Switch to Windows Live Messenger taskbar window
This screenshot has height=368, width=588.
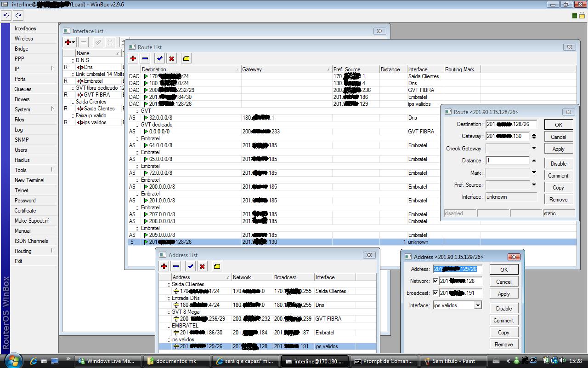pyautogui.click(x=108, y=361)
